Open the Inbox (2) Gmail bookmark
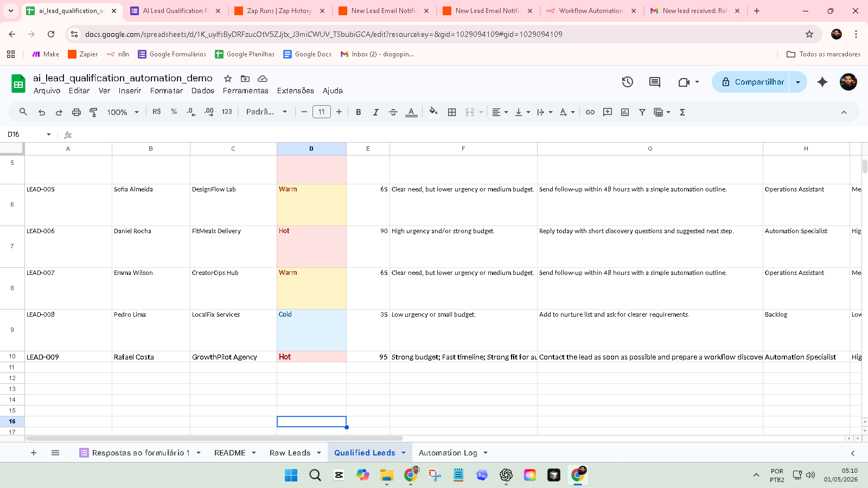The height and width of the screenshot is (488, 868). coord(377,54)
